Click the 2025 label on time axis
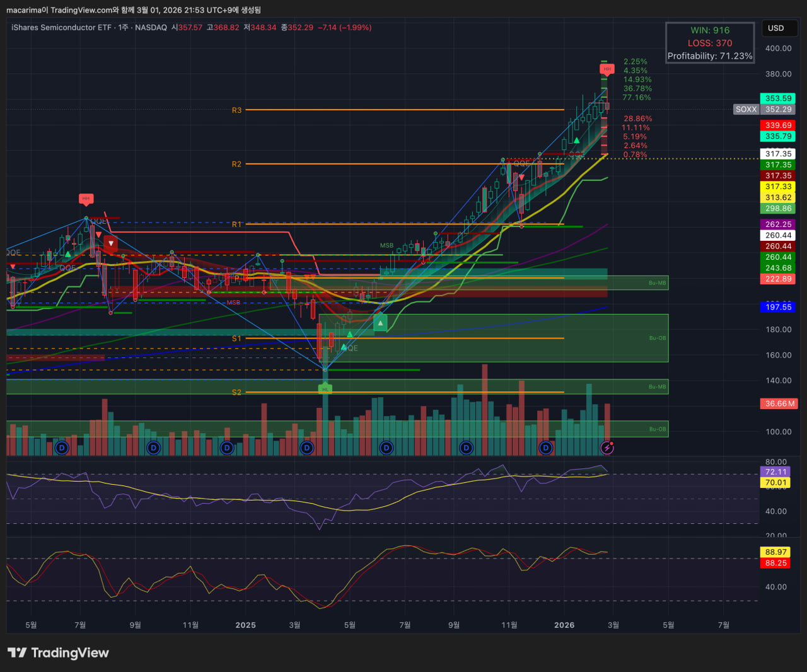 click(245, 625)
